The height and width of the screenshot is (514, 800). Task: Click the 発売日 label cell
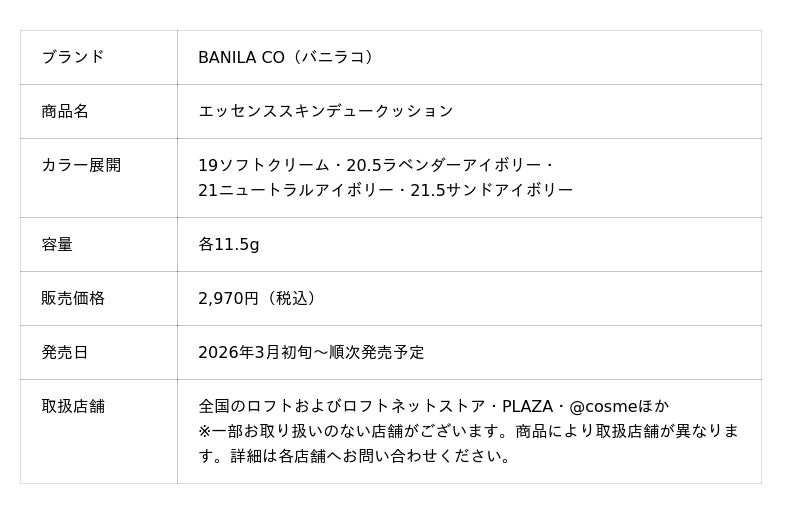[x=65, y=352]
